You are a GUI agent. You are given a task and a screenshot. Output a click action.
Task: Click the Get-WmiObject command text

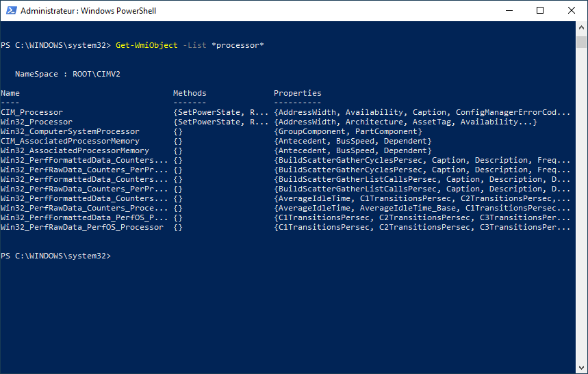pos(146,45)
